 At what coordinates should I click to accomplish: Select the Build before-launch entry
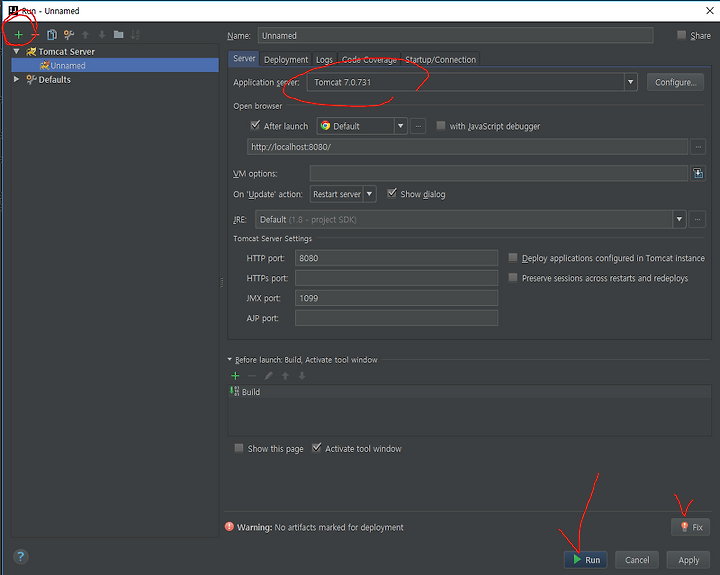(x=469, y=392)
